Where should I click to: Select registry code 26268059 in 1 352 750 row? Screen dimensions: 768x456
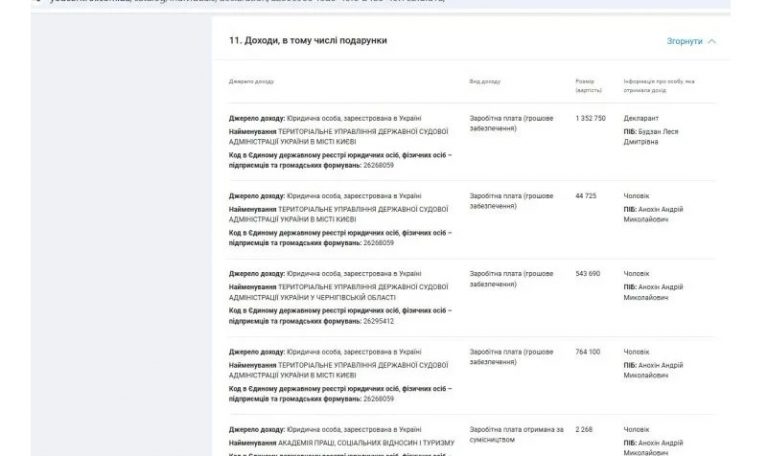coord(379,166)
